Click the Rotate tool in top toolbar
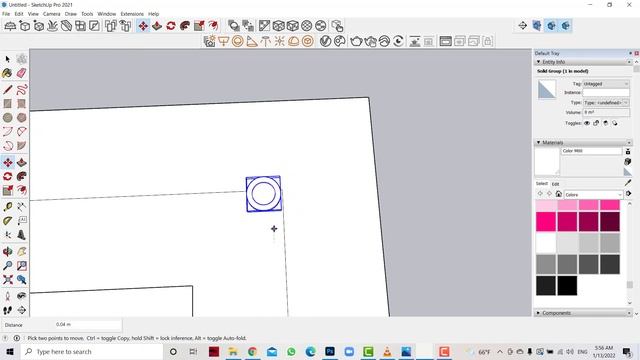This screenshot has height=360, width=640. tap(171, 26)
